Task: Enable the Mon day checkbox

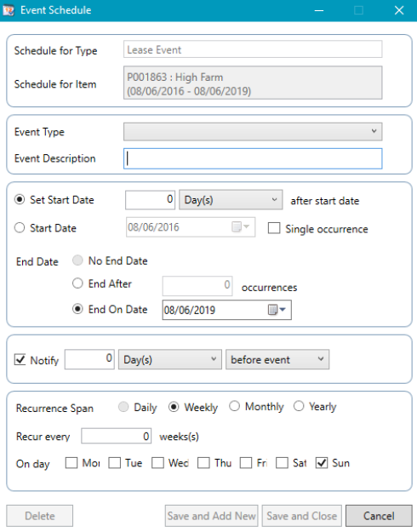Action: click(71, 463)
